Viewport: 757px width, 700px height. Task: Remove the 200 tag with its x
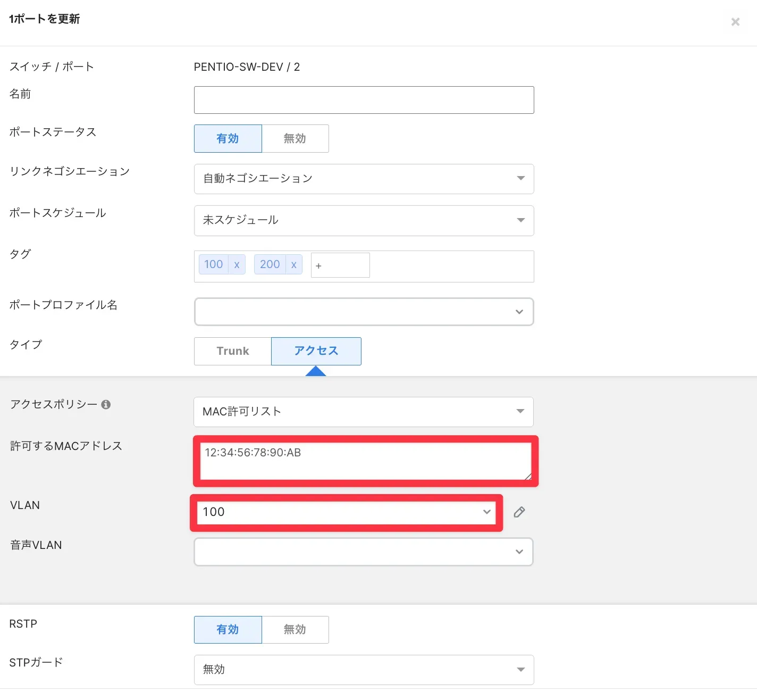[293, 264]
